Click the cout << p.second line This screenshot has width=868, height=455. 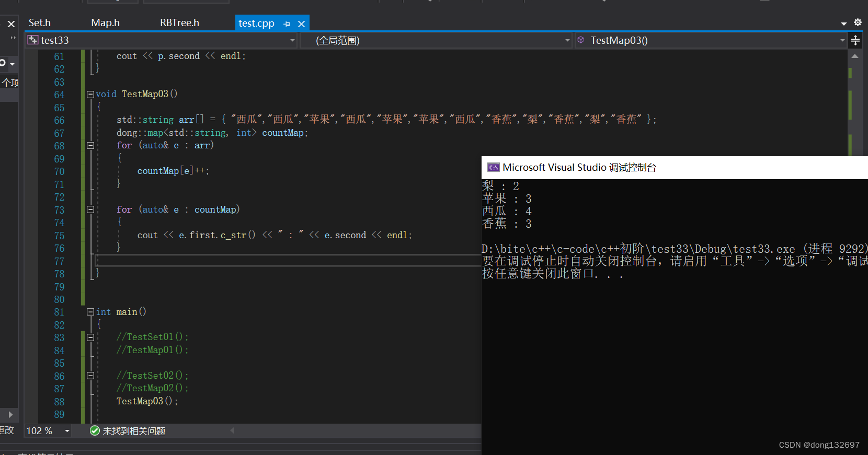(181, 56)
